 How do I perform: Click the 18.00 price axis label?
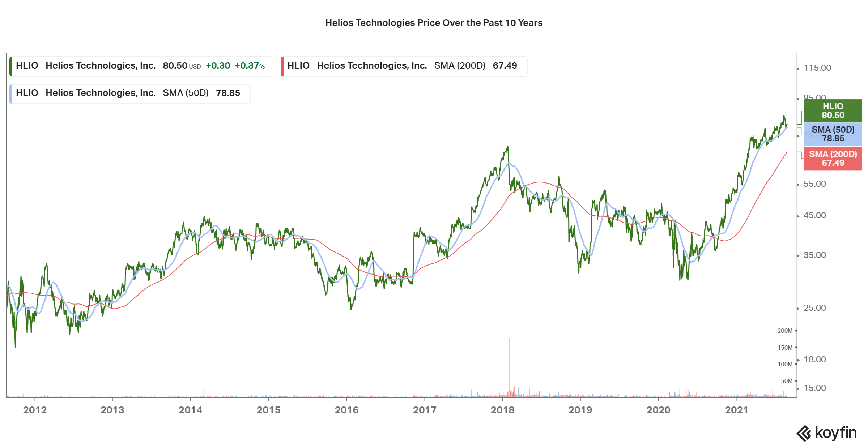pyautogui.click(x=815, y=359)
